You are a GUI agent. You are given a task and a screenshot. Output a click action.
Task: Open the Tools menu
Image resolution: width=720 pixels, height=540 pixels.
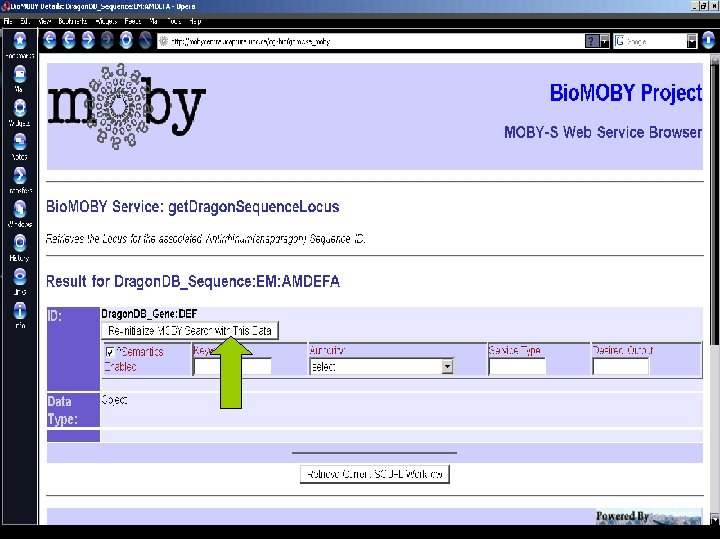click(x=174, y=21)
